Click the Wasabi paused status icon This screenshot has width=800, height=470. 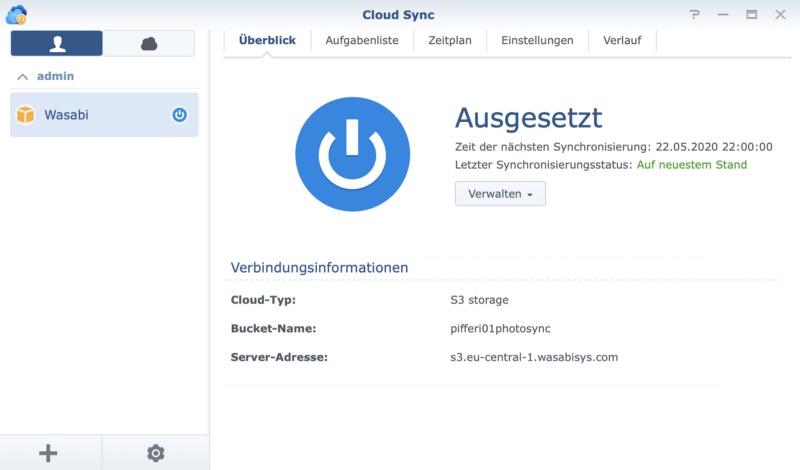179,115
